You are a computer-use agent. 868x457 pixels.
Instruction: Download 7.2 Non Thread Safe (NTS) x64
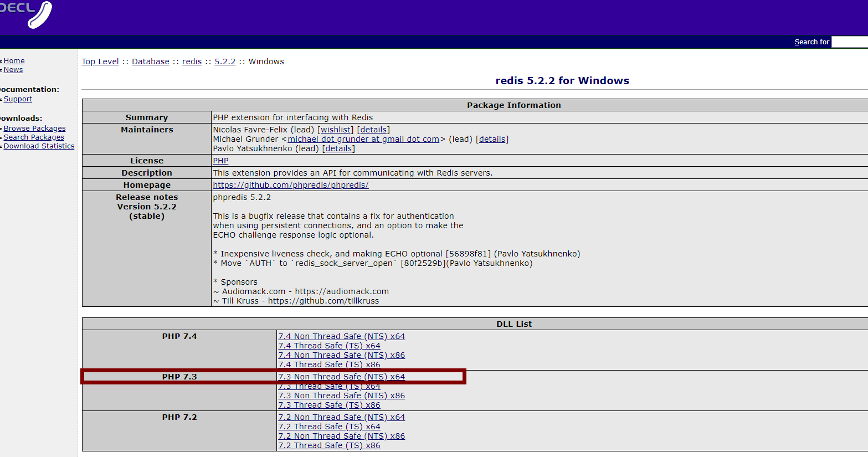(342, 417)
